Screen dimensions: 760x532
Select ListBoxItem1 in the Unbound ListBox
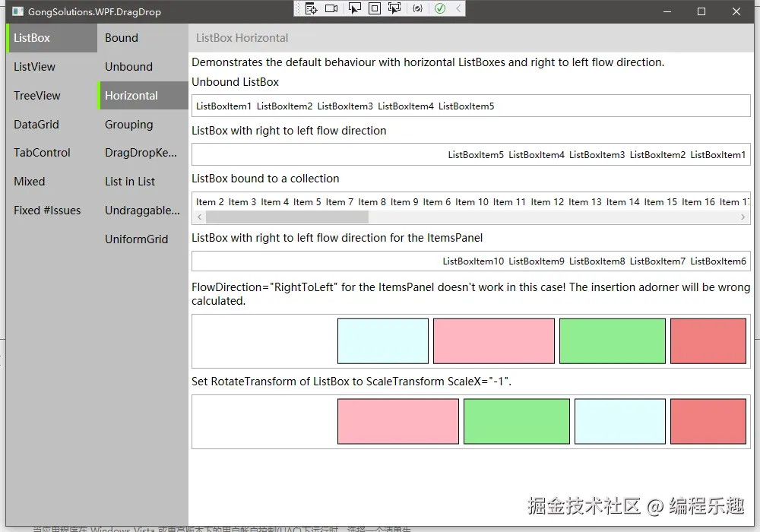223,106
